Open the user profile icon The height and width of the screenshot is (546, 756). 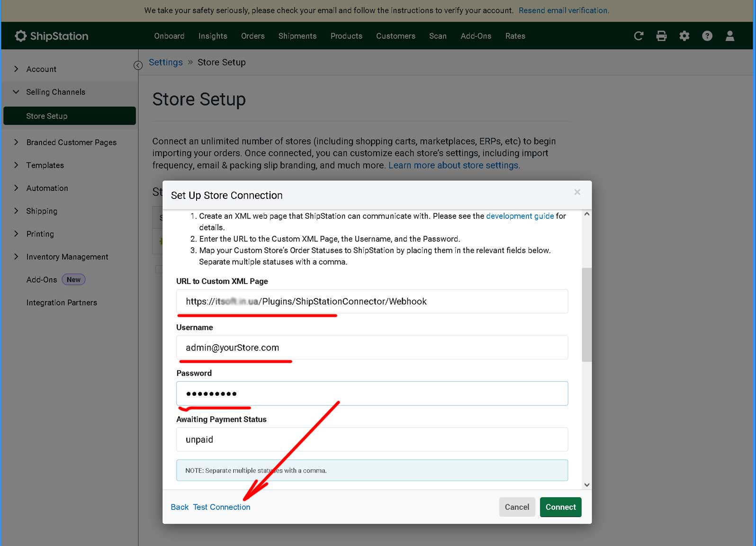click(x=730, y=36)
